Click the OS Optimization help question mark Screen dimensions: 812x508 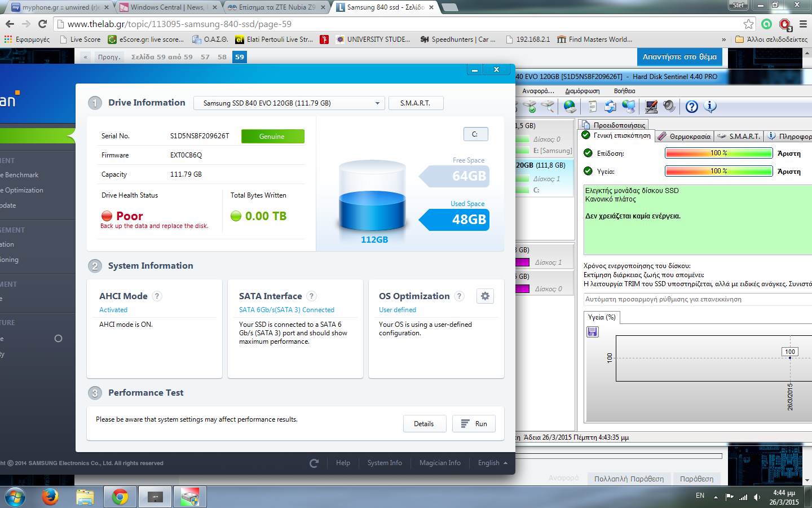pos(459,296)
